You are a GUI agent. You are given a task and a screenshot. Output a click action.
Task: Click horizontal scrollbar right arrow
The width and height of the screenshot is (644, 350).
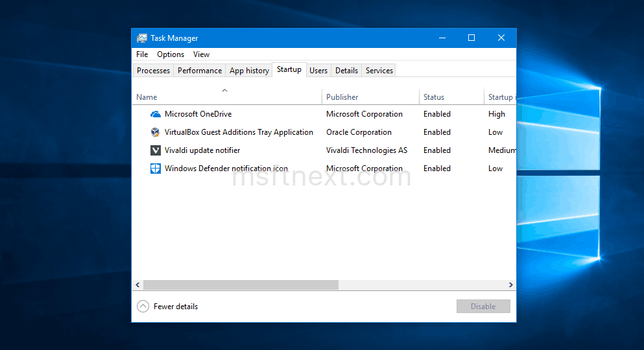(x=510, y=285)
